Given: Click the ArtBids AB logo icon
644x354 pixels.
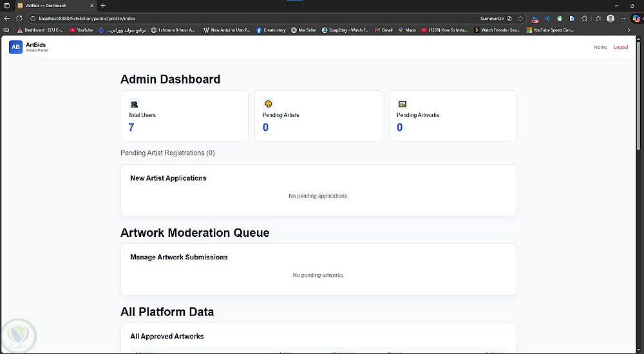Looking at the screenshot, I should (15, 47).
